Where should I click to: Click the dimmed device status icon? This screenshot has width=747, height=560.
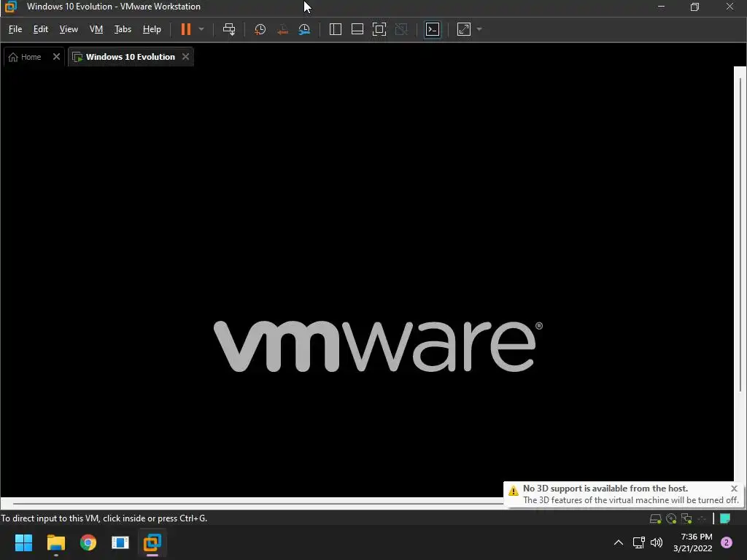tap(703, 518)
